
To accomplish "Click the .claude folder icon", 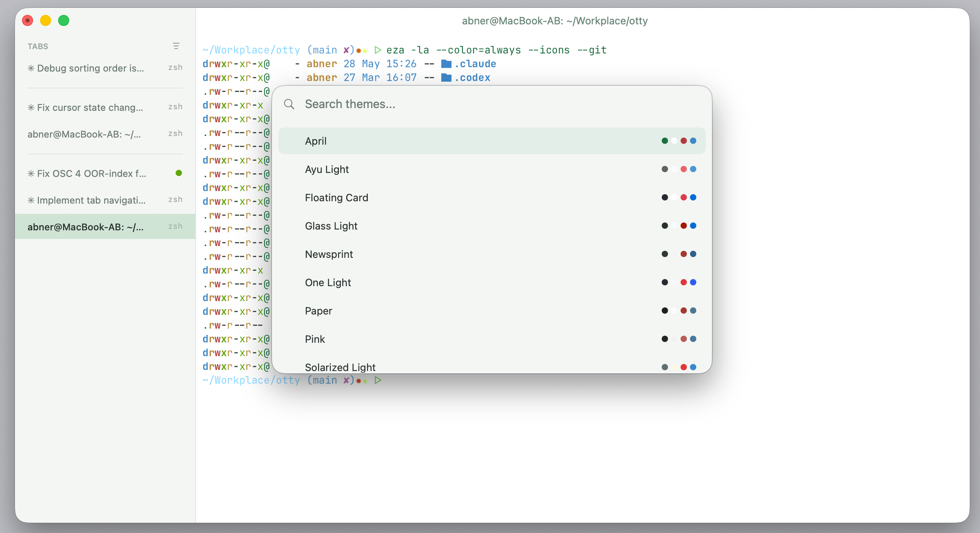I will [446, 63].
